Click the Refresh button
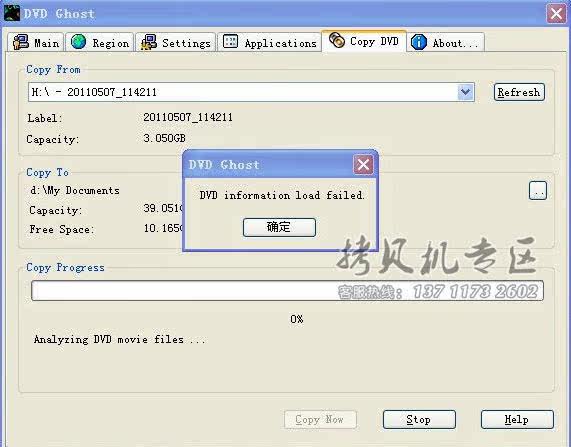Image resolution: width=571 pixels, height=447 pixels. point(519,92)
